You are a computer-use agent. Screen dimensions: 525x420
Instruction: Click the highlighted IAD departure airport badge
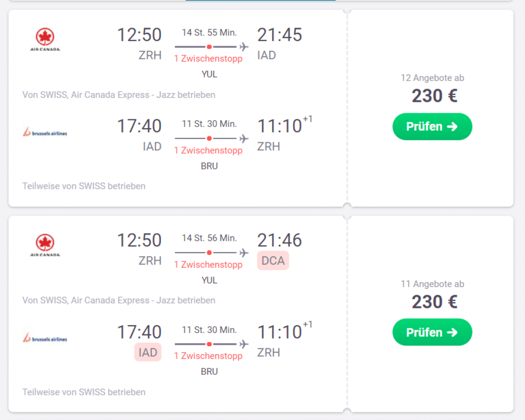coord(148,352)
